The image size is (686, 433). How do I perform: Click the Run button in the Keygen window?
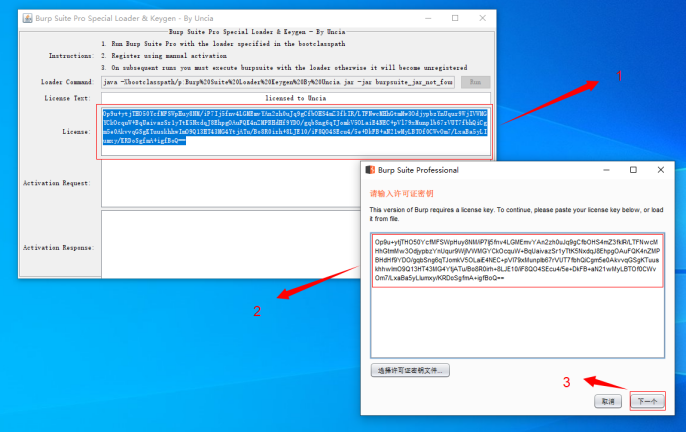tap(475, 82)
